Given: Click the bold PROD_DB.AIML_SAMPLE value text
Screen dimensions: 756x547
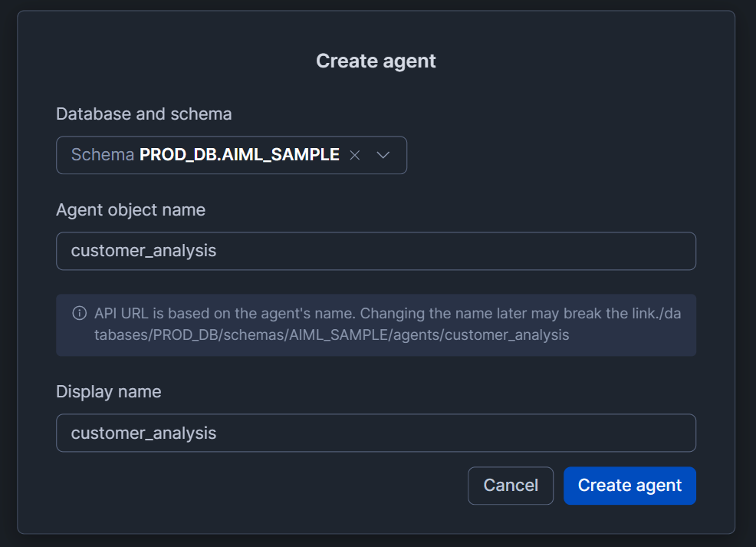Looking at the screenshot, I should (x=239, y=155).
